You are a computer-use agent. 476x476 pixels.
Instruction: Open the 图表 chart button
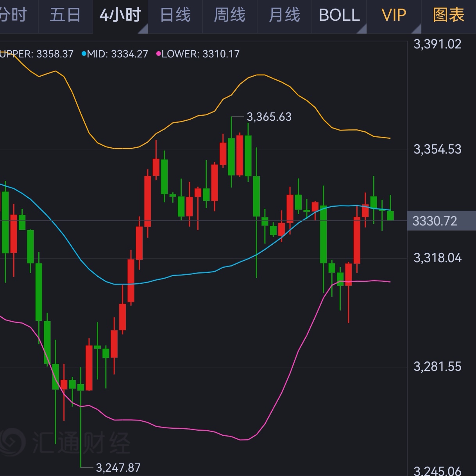tap(449, 15)
